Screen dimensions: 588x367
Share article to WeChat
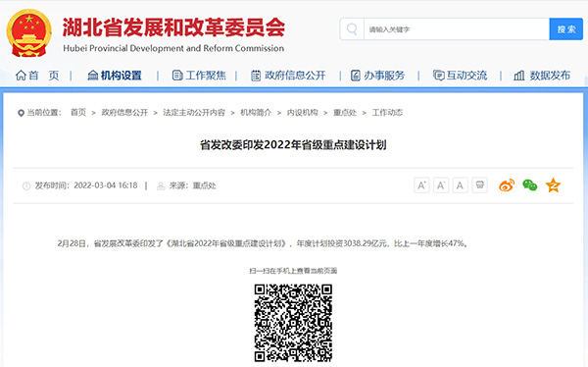[530, 185]
